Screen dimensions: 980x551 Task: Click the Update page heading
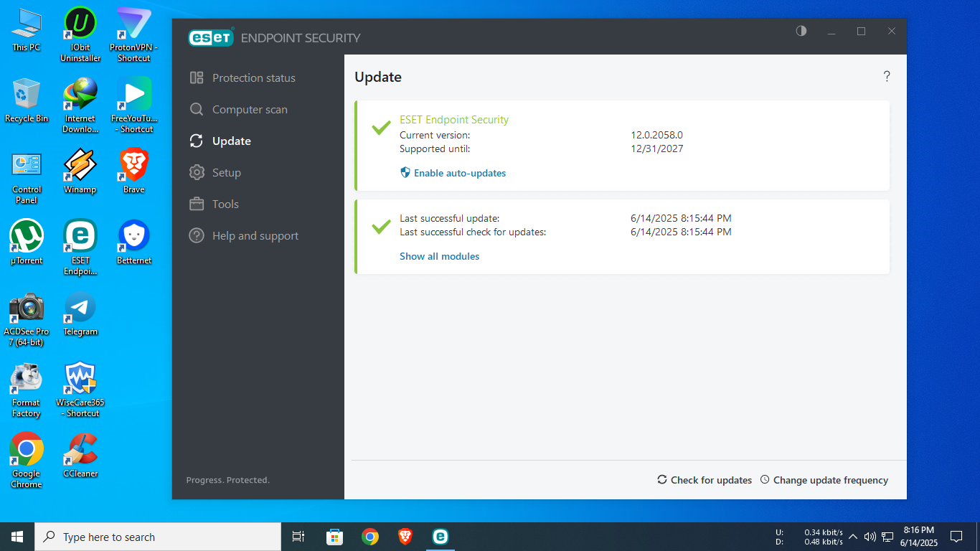pyautogui.click(x=378, y=77)
